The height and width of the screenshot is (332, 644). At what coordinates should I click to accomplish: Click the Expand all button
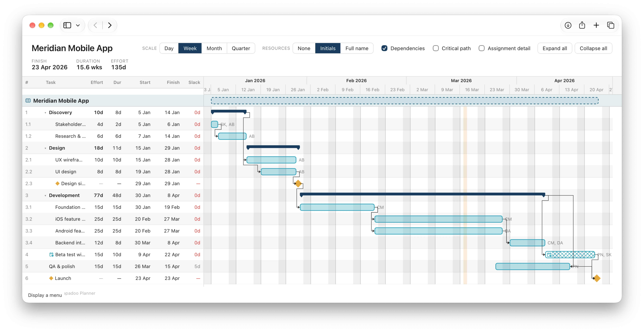(x=555, y=48)
